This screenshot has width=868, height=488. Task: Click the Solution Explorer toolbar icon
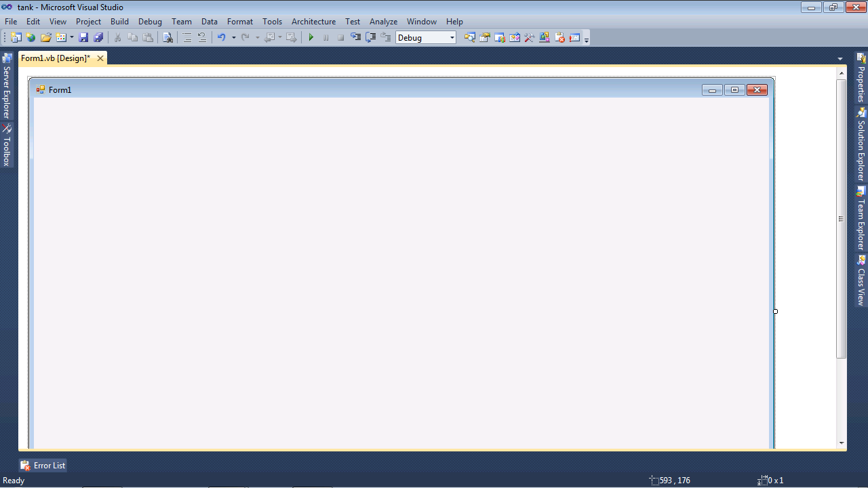[x=469, y=38]
